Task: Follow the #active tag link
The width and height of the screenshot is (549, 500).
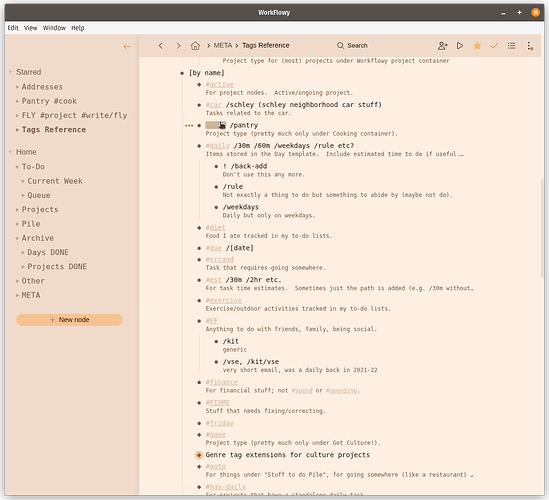Action: [x=220, y=84]
